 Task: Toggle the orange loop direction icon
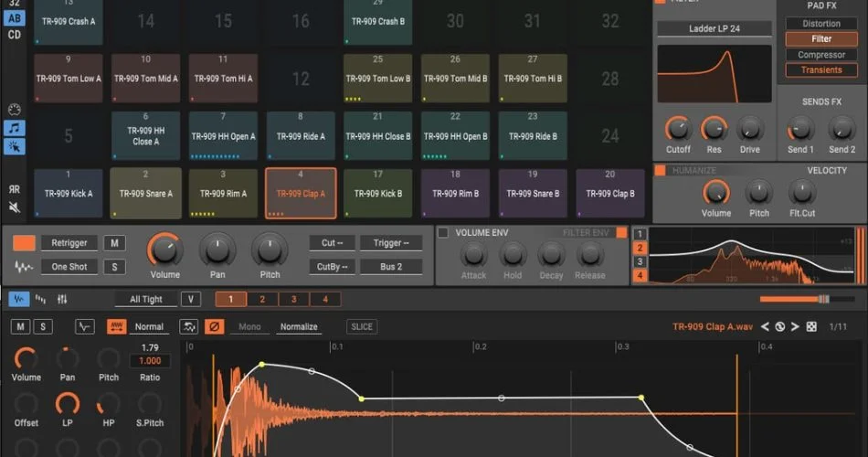tap(116, 327)
